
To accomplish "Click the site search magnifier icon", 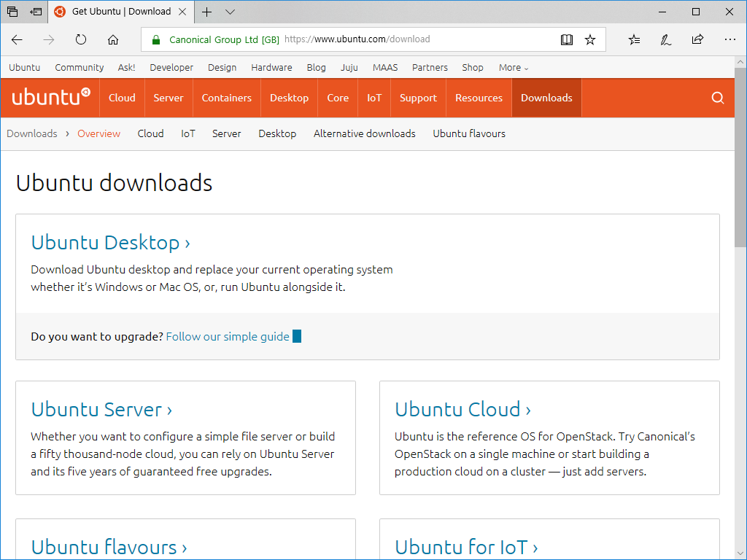I will click(x=718, y=98).
